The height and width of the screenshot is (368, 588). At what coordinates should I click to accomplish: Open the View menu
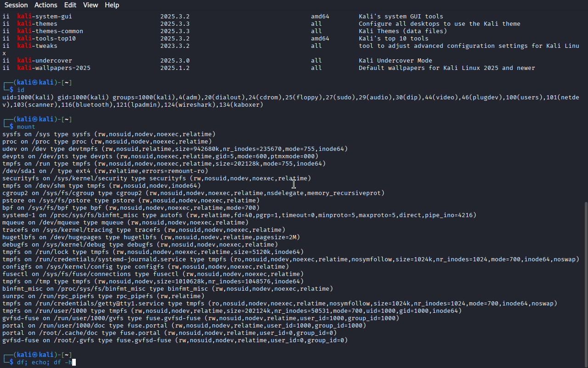pyautogui.click(x=90, y=5)
